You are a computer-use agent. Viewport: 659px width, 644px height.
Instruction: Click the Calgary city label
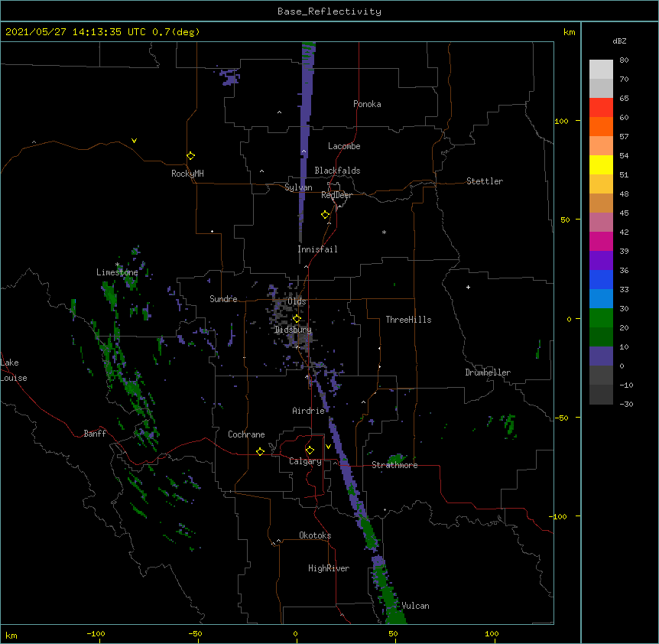point(305,461)
